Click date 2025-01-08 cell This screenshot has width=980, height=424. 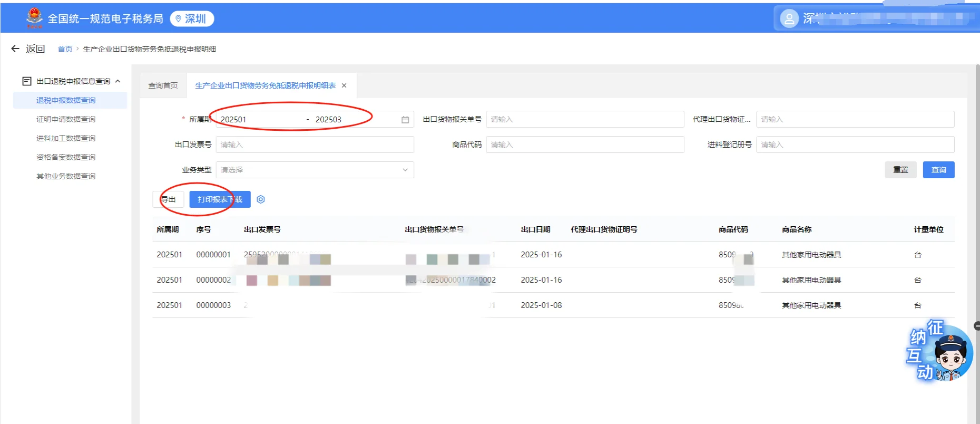pyautogui.click(x=541, y=305)
